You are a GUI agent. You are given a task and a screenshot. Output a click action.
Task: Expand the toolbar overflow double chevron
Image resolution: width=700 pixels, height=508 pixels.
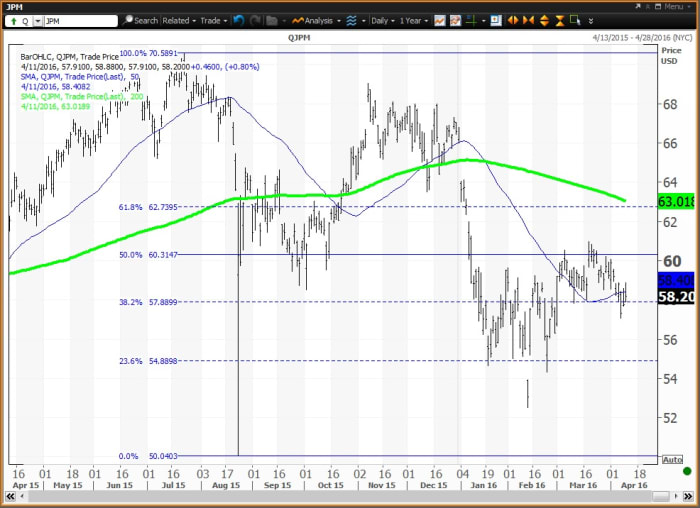click(x=591, y=21)
